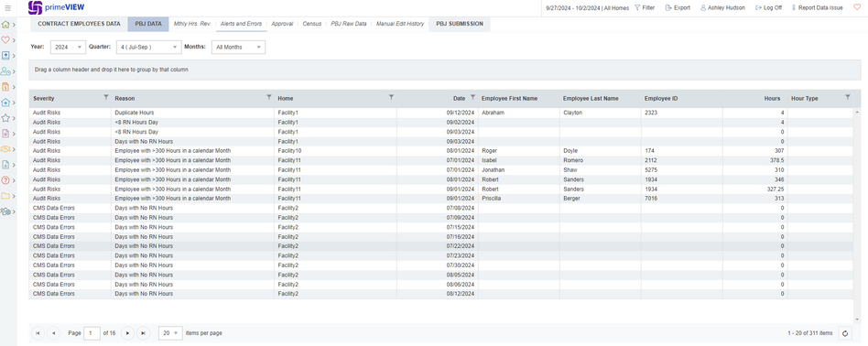Open Ashley Hudson user profile
868x346 pixels.
(x=722, y=7)
